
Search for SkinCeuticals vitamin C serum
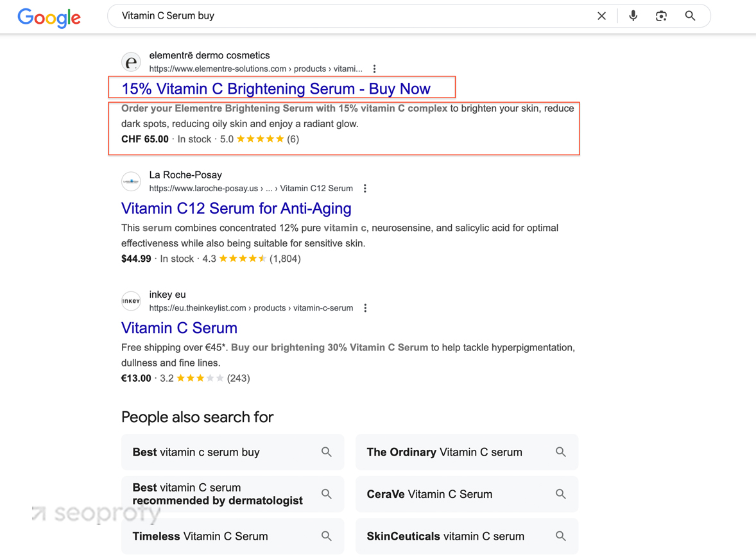467,536
